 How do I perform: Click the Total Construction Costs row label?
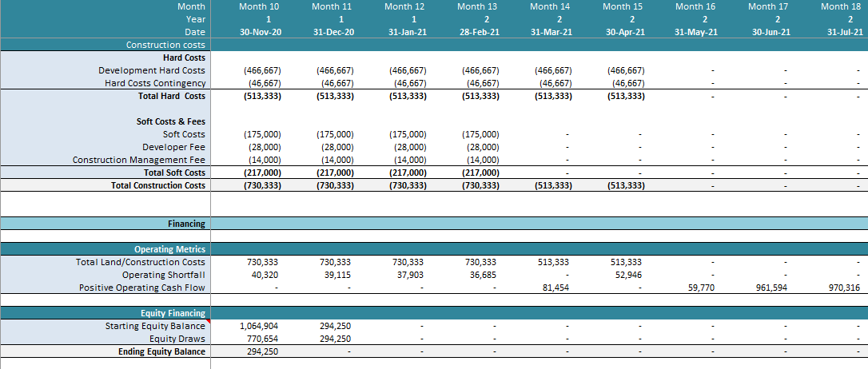pos(158,185)
